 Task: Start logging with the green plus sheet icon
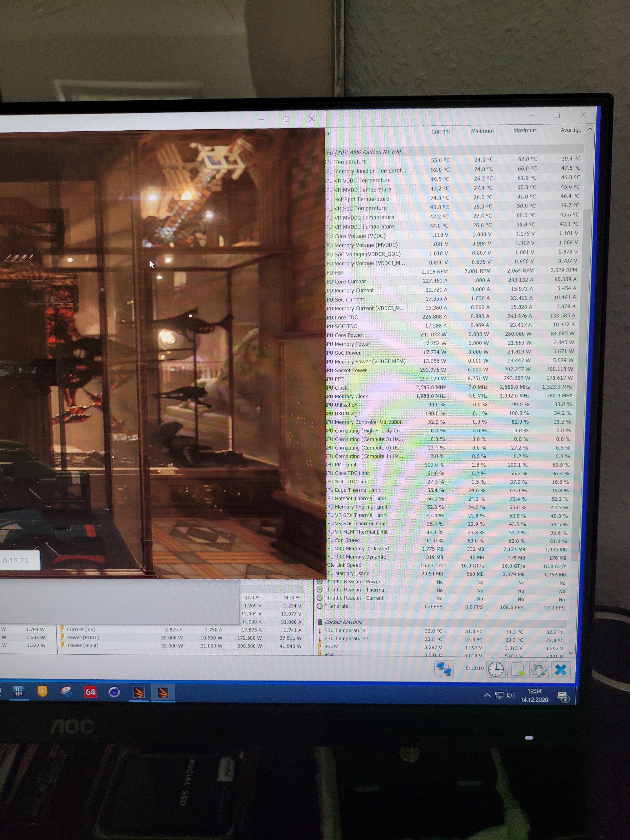click(x=518, y=670)
